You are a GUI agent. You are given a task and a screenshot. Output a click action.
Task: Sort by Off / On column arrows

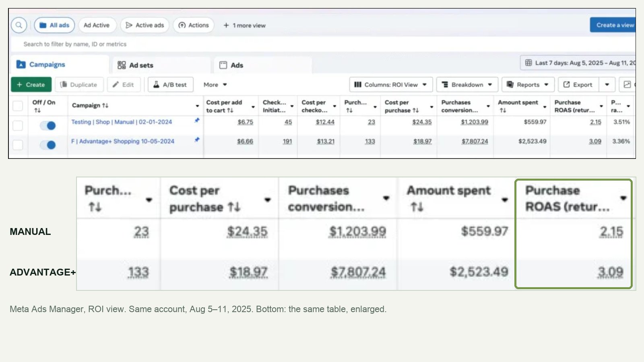(x=37, y=110)
